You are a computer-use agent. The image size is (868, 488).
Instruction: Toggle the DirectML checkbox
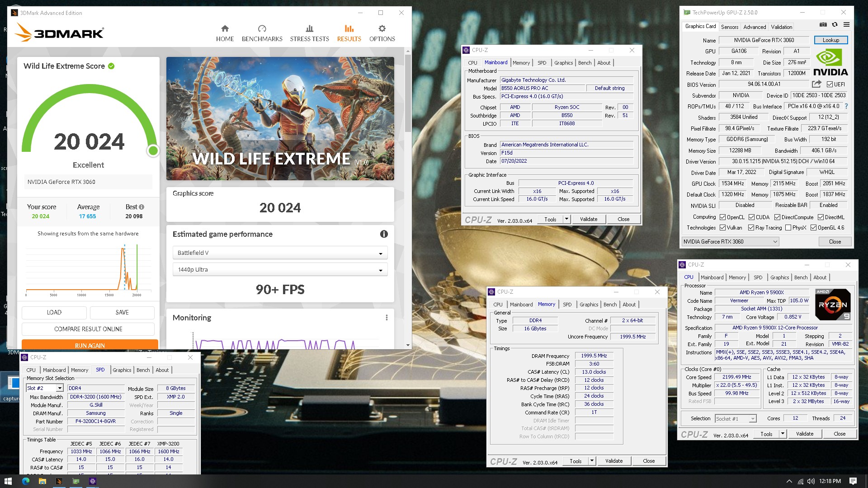821,217
